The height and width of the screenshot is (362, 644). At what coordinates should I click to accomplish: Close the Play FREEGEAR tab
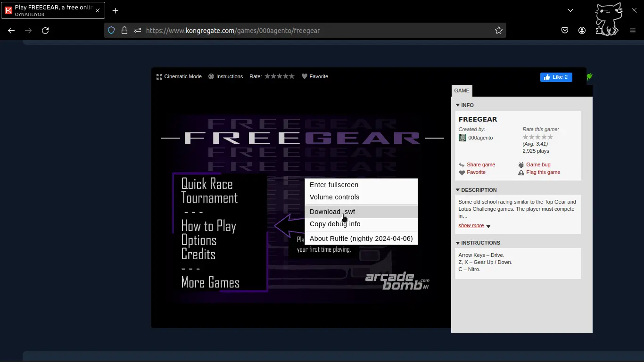click(x=98, y=10)
